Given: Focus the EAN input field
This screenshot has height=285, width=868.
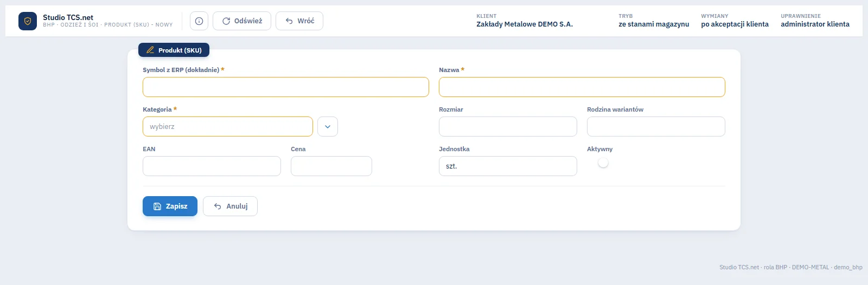Looking at the screenshot, I should (x=212, y=166).
